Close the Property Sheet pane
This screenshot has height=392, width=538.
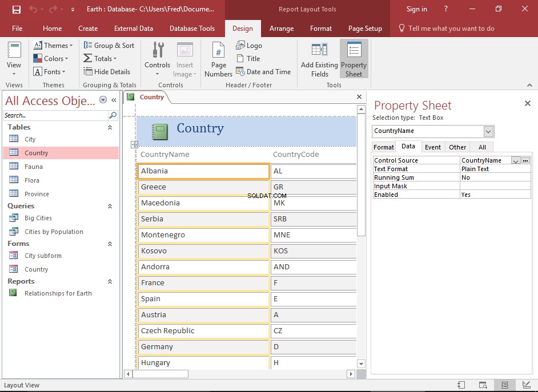[x=528, y=103]
